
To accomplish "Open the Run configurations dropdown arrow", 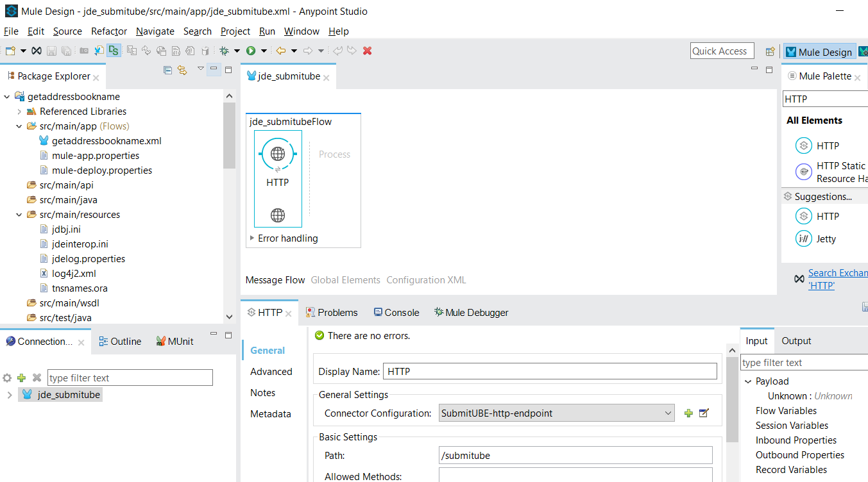I will [x=264, y=51].
